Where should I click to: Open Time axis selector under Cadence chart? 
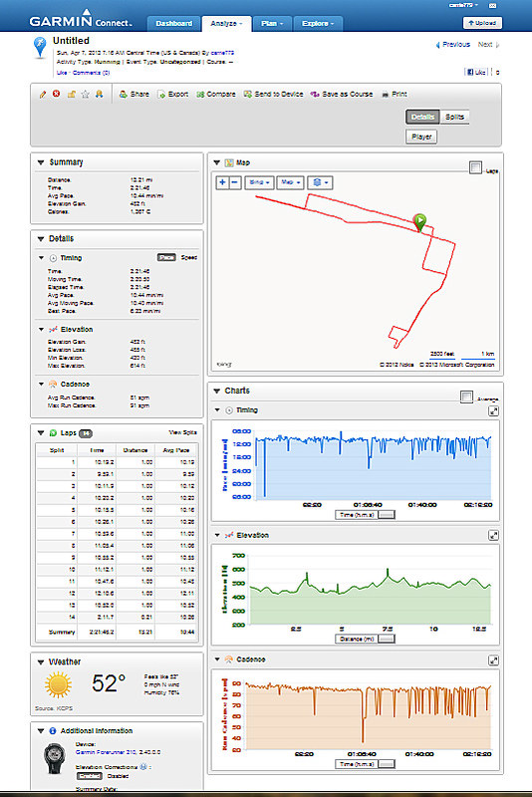(x=365, y=764)
